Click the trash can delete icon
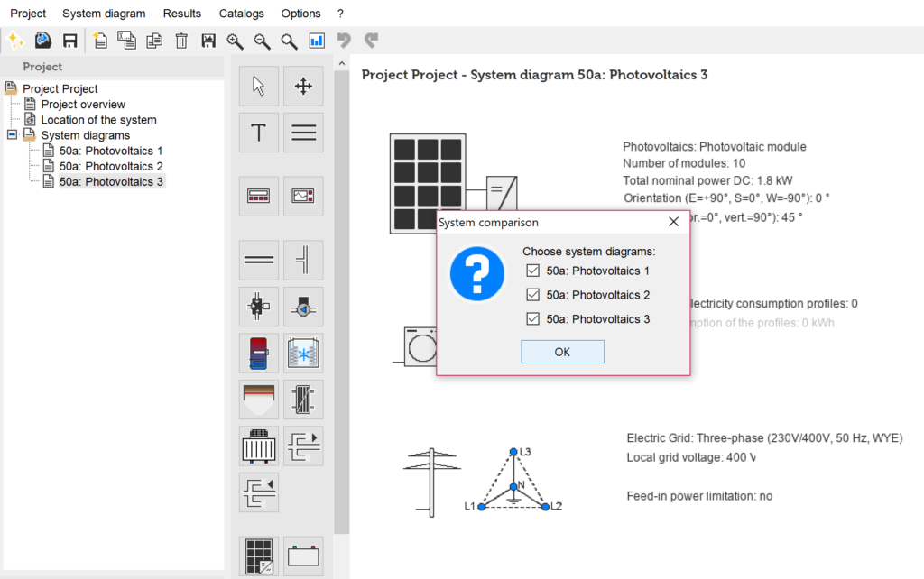The width and height of the screenshot is (924, 579). pyautogui.click(x=181, y=41)
